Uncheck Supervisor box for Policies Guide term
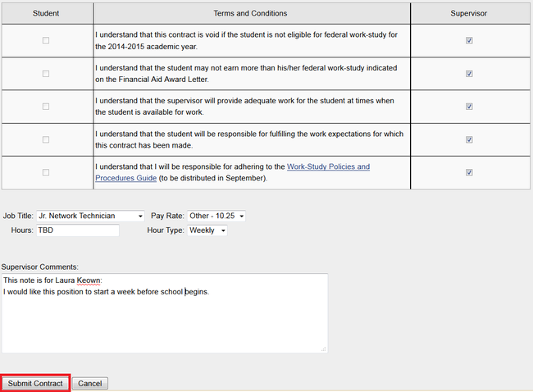The image size is (533, 392). tap(469, 172)
